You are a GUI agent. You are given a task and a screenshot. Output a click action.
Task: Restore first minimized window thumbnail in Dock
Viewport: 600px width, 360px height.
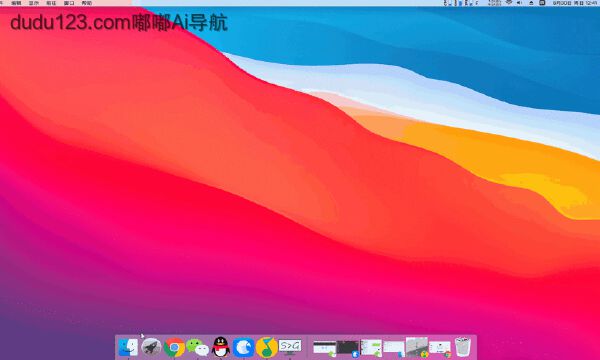pos(324,348)
